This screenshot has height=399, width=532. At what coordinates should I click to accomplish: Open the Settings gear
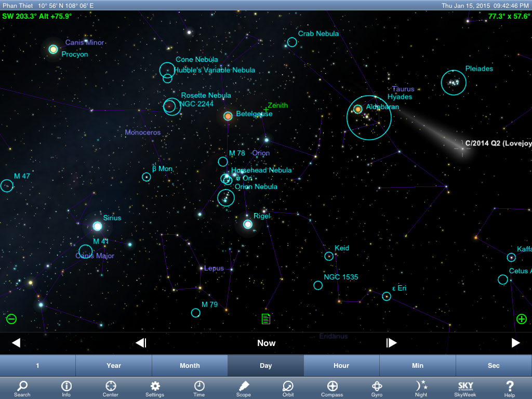point(155,388)
